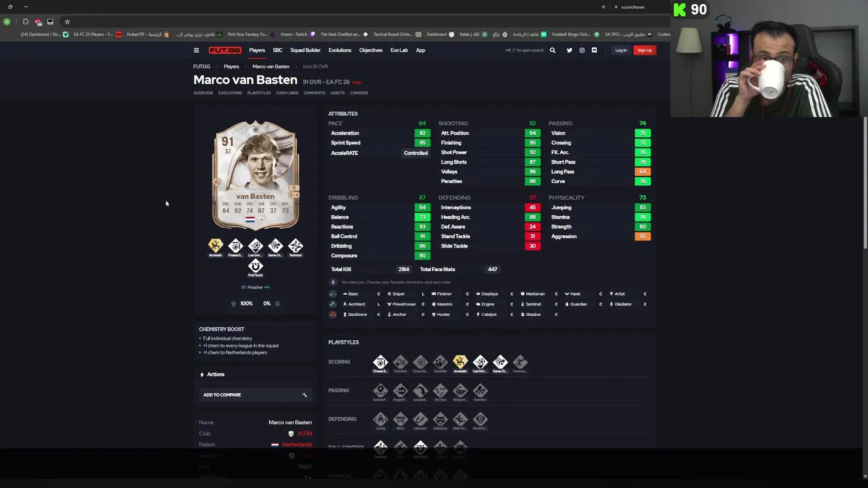The height and width of the screenshot is (488, 868).
Task: Click the Add To Compare button
Action: [256, 394]
